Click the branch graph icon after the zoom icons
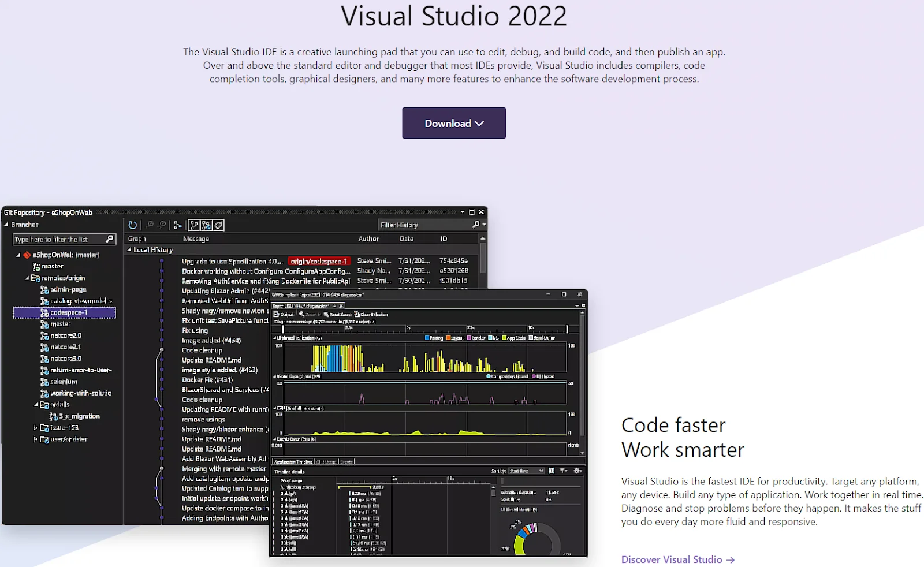Viewport: 924px width, 567px height. [177, 225]
